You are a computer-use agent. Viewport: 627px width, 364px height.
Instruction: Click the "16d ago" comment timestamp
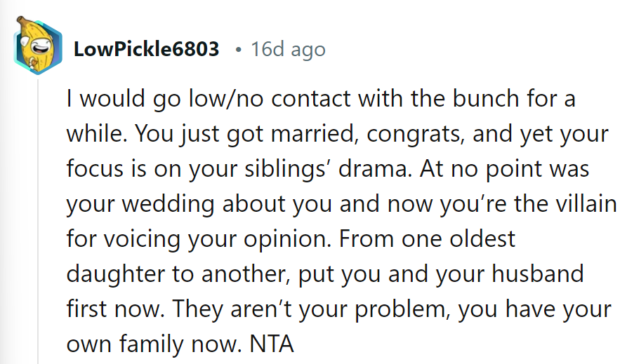pyautogui.click(x=288, y=50)
